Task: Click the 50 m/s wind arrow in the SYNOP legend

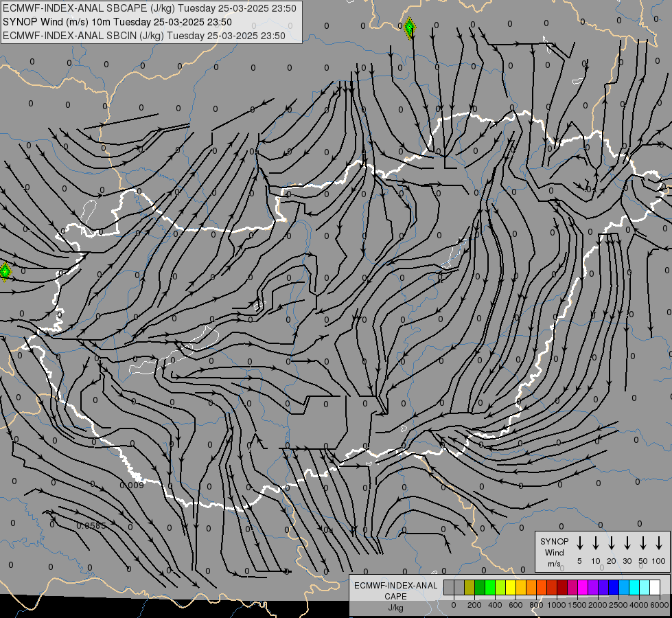Action: tap(643, 543)
